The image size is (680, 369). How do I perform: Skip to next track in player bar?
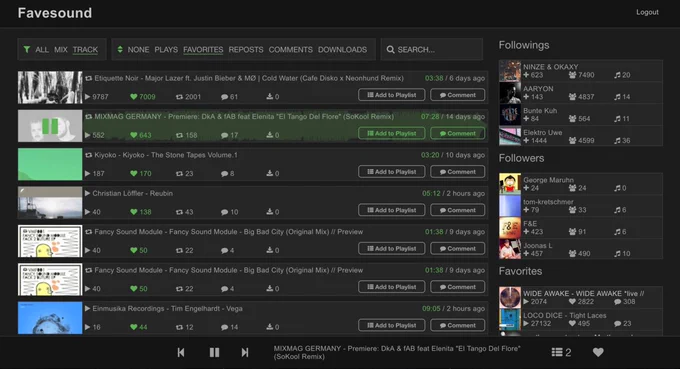[x=245, y=353]
